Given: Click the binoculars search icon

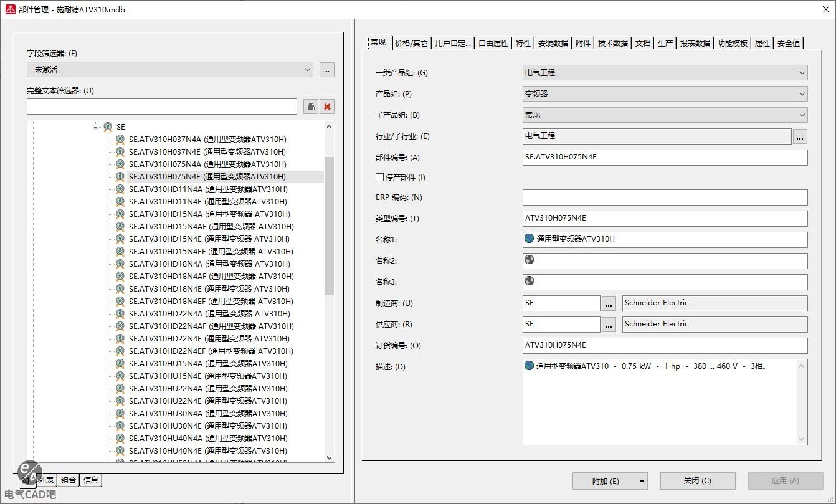Looking at the screenshot, I should pos(311,107).
